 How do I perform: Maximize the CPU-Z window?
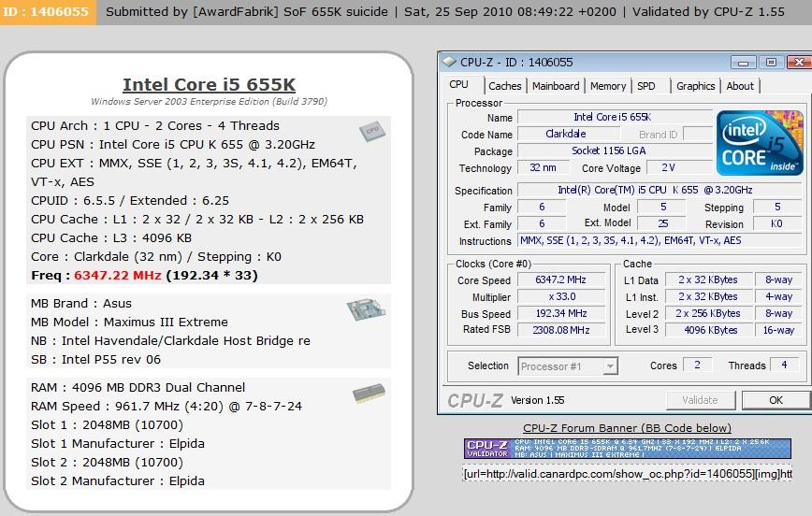771,63
